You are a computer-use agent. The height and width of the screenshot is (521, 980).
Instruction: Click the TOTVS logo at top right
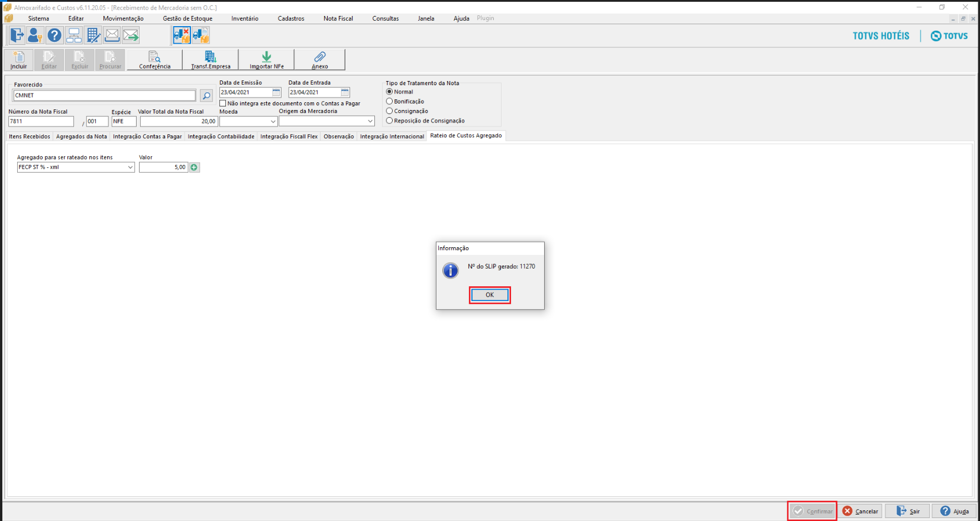coord(949,36)
